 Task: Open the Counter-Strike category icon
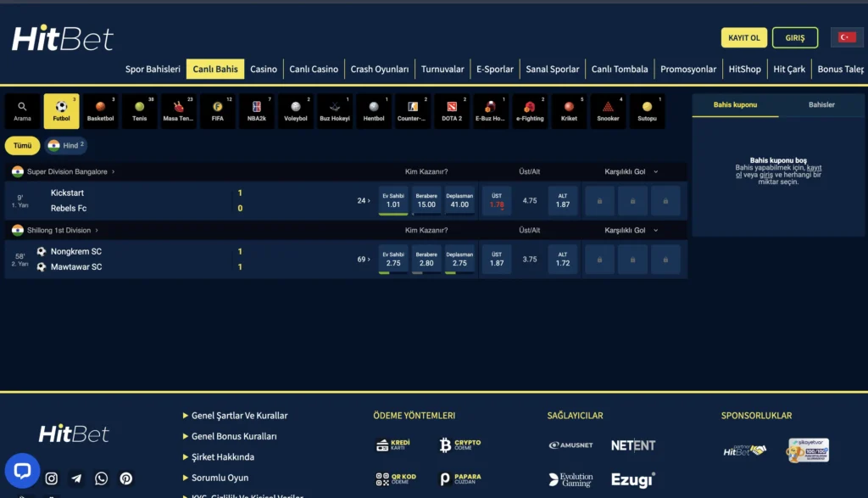pos(413,111)
